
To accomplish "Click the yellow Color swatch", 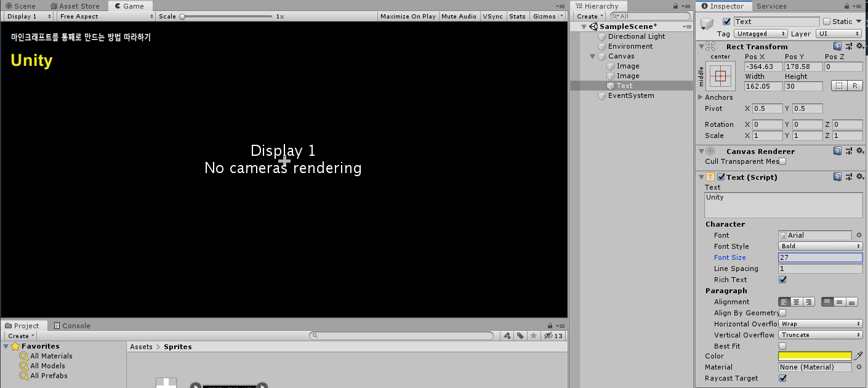I will pos(815,356).
